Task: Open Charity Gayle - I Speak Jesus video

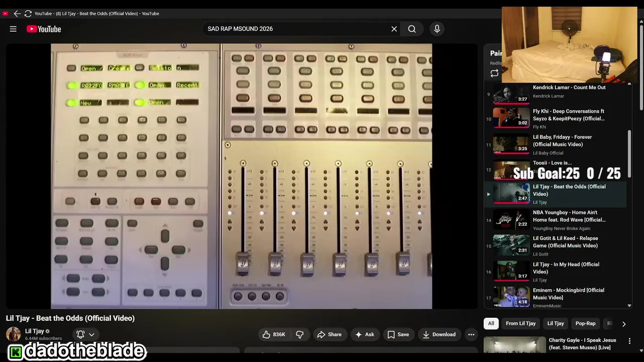Action: pyautogui.click(x=556, y=345)
